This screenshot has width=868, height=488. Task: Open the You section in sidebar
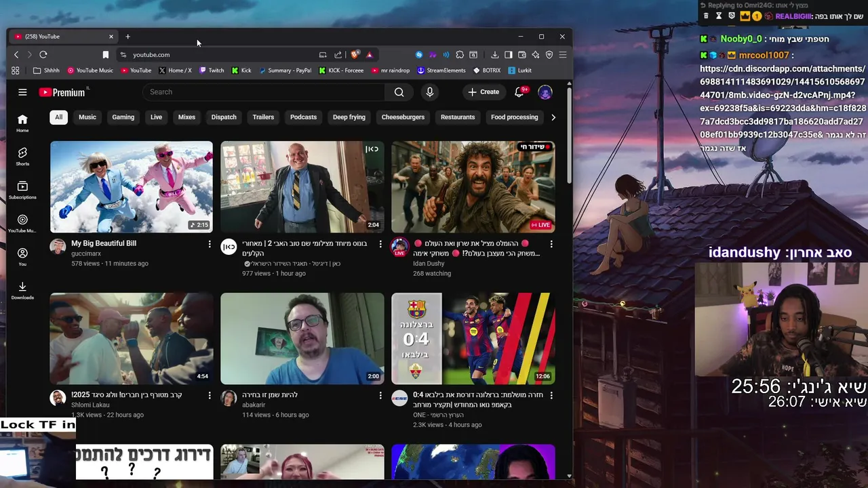(22, 256)
